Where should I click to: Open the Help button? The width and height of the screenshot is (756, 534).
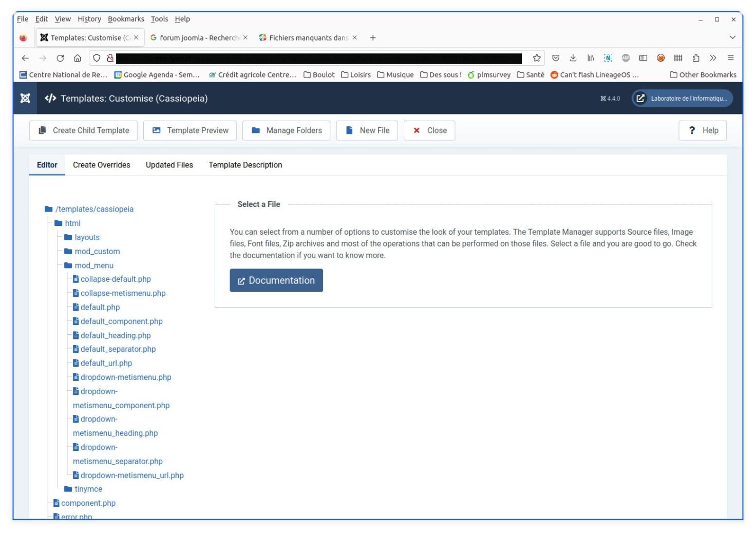tap(703, 130)
